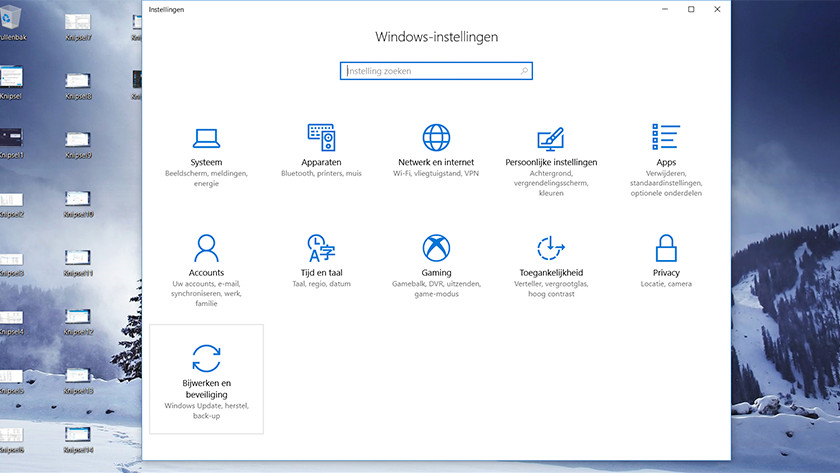The image size is (840, 473).
Task: Click the magnifier icon in search box
Action: [x=524, y=71]
